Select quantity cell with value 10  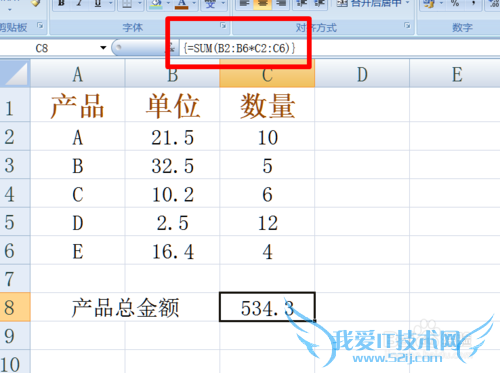click(x=267, y=137)
